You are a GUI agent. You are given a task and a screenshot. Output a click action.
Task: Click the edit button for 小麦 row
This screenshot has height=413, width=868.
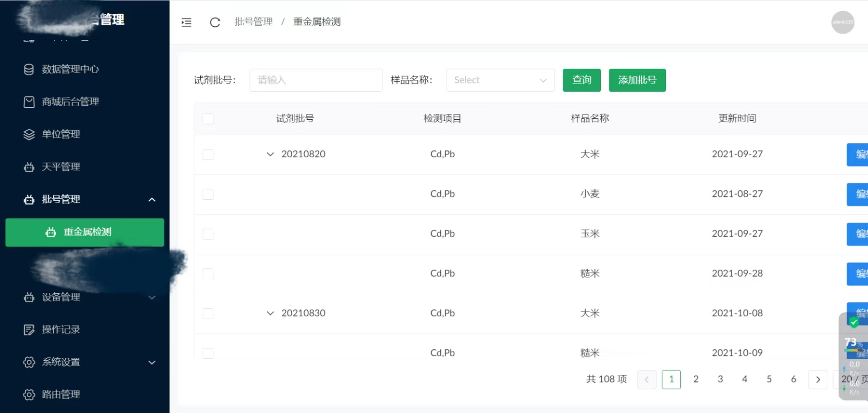pos(857,194)
